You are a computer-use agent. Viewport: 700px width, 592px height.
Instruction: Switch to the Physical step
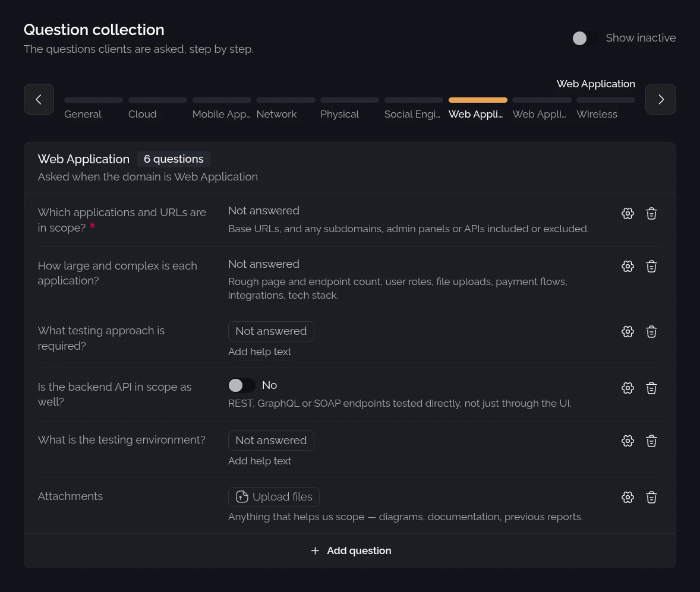coord(349,109)
